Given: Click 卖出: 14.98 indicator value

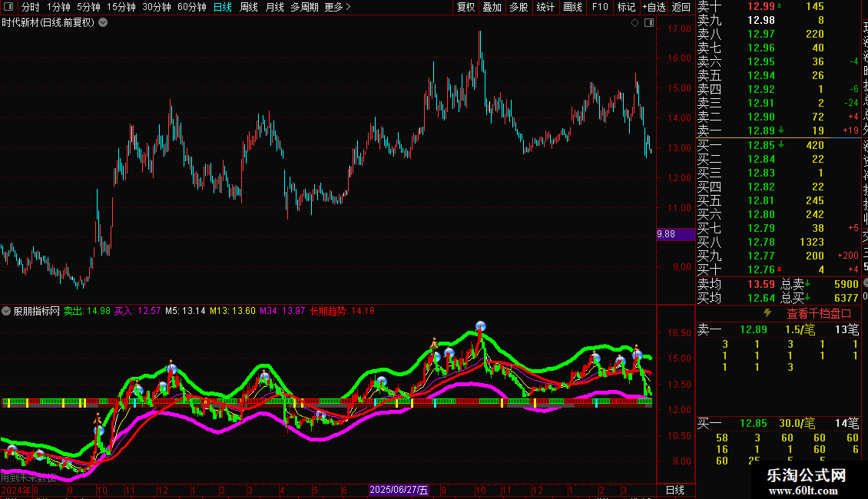Looking at the screenshot, I should coord(87,311).
